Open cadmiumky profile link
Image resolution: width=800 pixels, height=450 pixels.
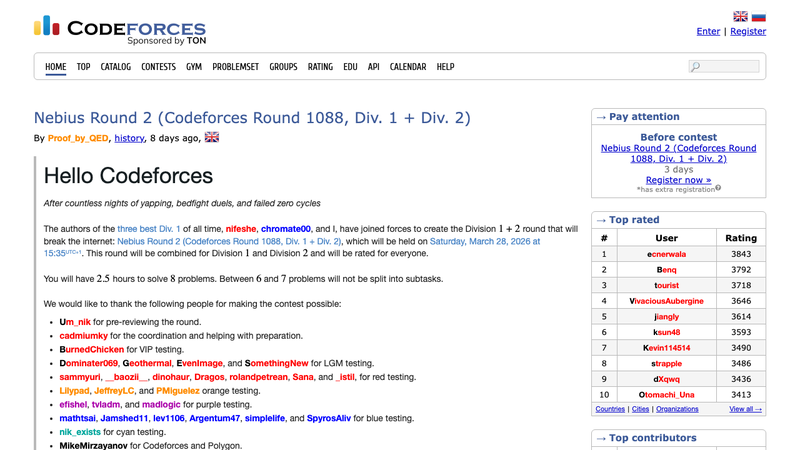point(84,336)
